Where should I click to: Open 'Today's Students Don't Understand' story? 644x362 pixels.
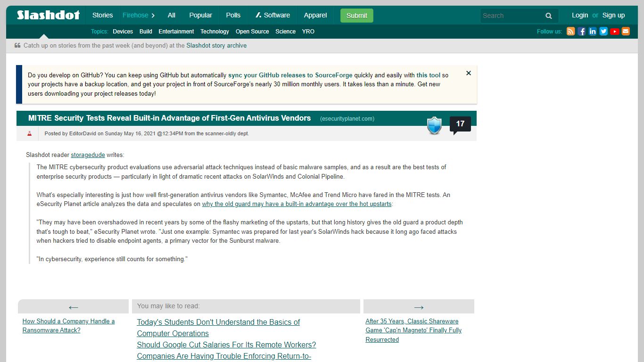pos(218,328)
